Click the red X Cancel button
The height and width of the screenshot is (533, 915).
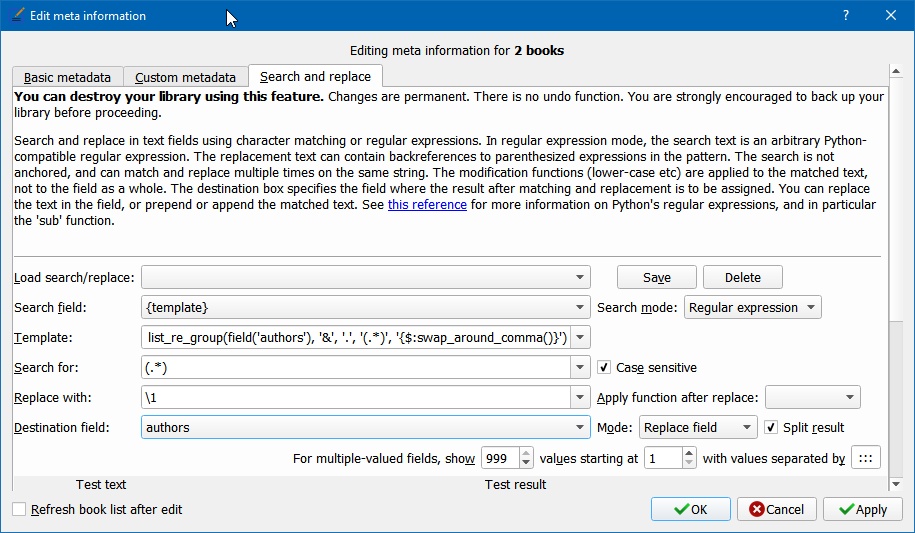[x=776, y=509]
